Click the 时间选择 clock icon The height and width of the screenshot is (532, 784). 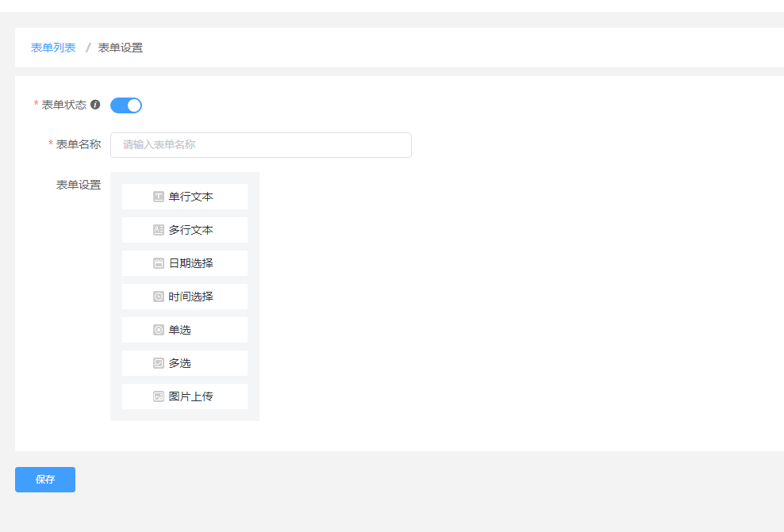tap(159, 297)
